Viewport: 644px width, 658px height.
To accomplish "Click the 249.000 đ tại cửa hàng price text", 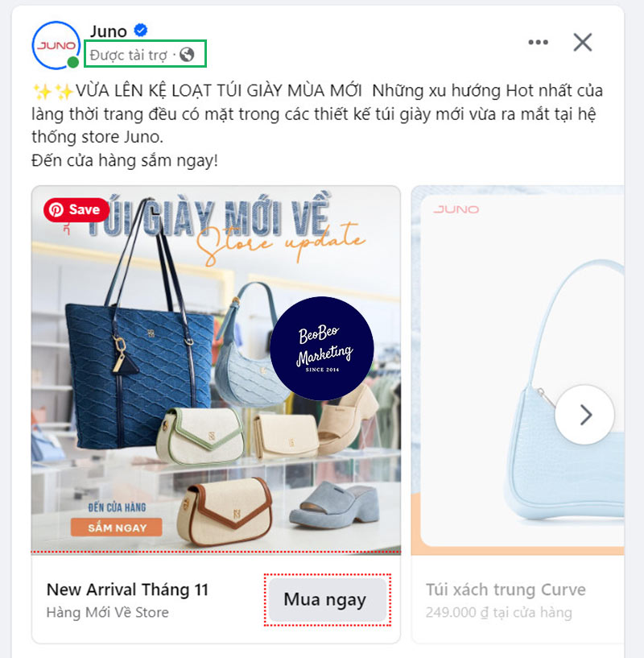I will tap(499, 613).
